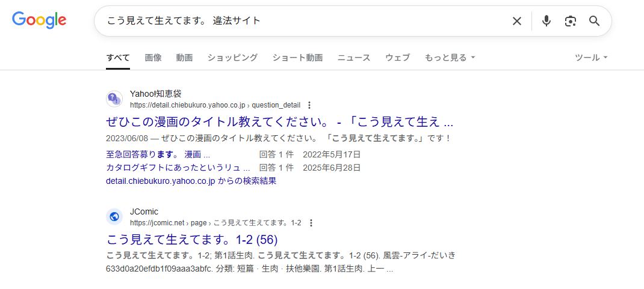The width and height of the screenshot is (644, 289).
Task: Start voice search with the microphone icon
Action: 546,21
